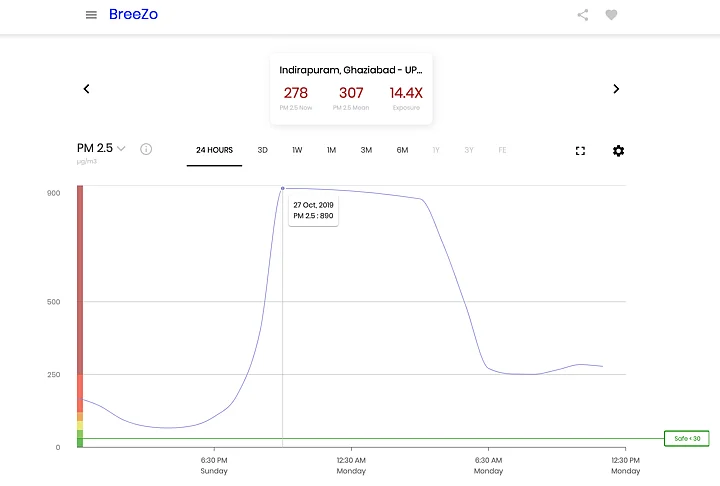Go to next location arrow

coord(616,89)
